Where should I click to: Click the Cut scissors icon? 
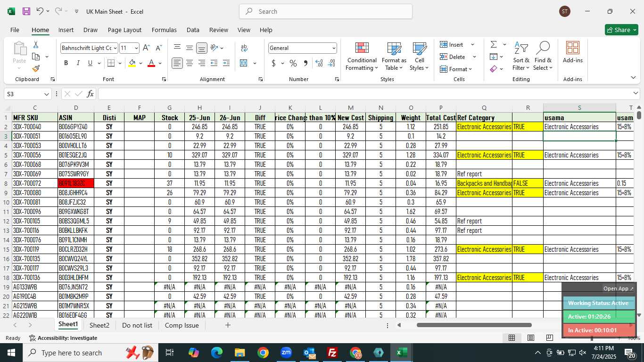[x=36, y=45]
